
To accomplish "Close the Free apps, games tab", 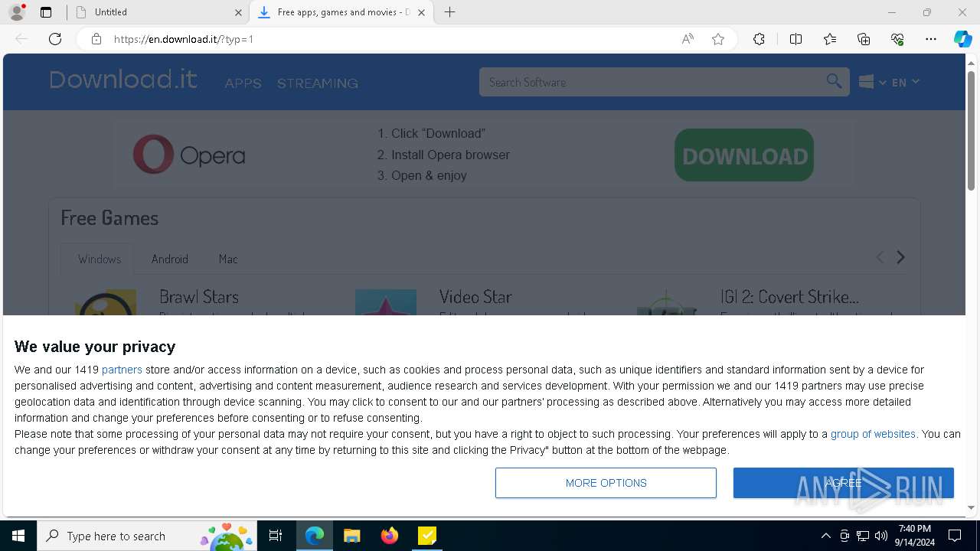I will coord(421,12).
